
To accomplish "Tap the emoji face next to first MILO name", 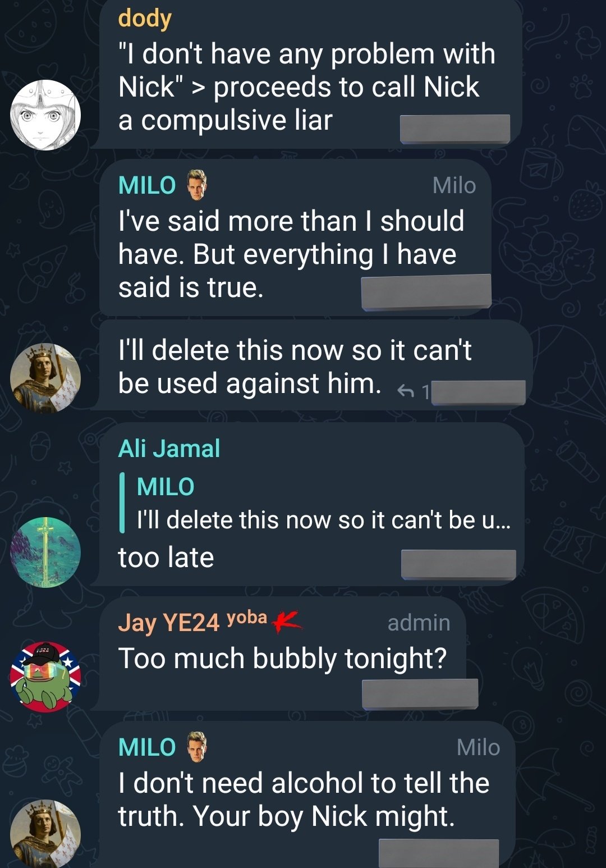I will click(196, 185).
